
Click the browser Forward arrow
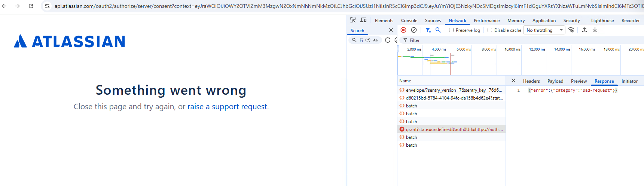point(18,6)
